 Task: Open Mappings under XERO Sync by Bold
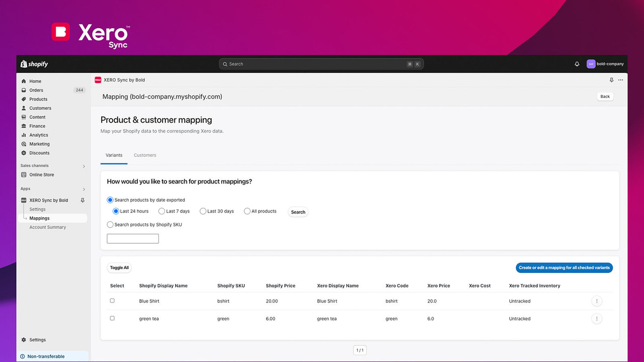40,218
